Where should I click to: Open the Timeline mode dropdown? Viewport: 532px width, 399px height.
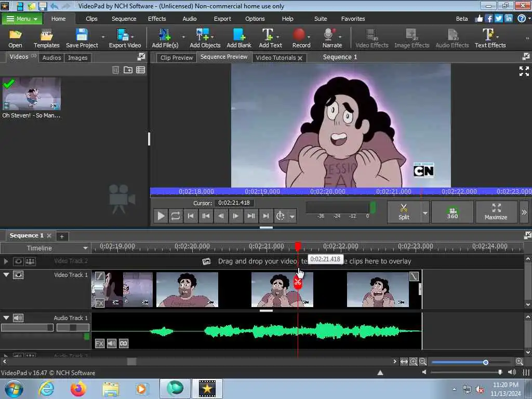85,248
